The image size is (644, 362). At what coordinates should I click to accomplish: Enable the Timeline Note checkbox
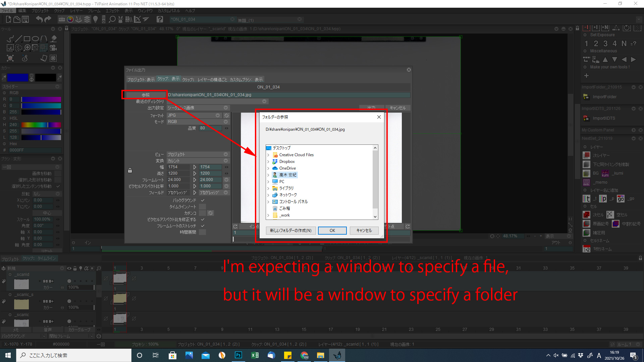coord(202,207)
